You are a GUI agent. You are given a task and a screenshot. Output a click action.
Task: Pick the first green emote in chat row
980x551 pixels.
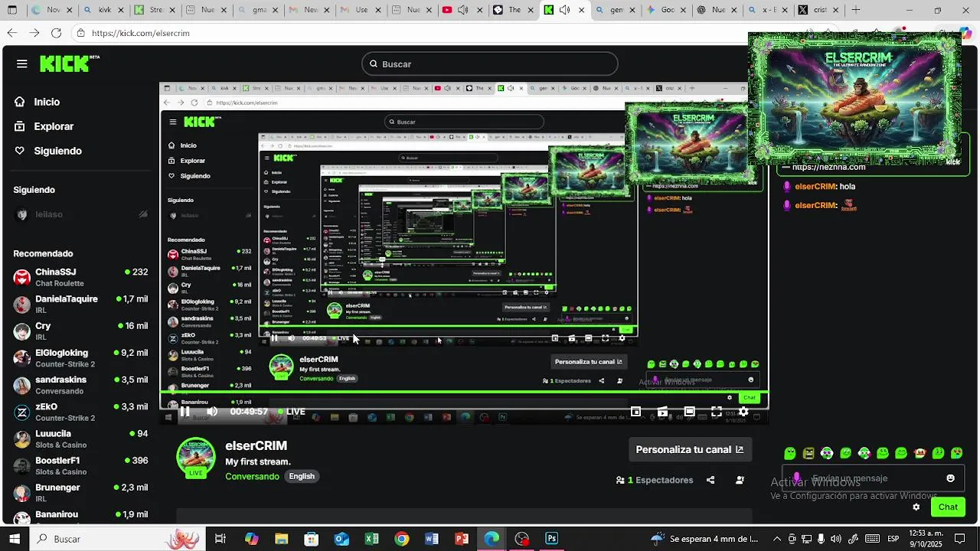click(x=790, y=453)
